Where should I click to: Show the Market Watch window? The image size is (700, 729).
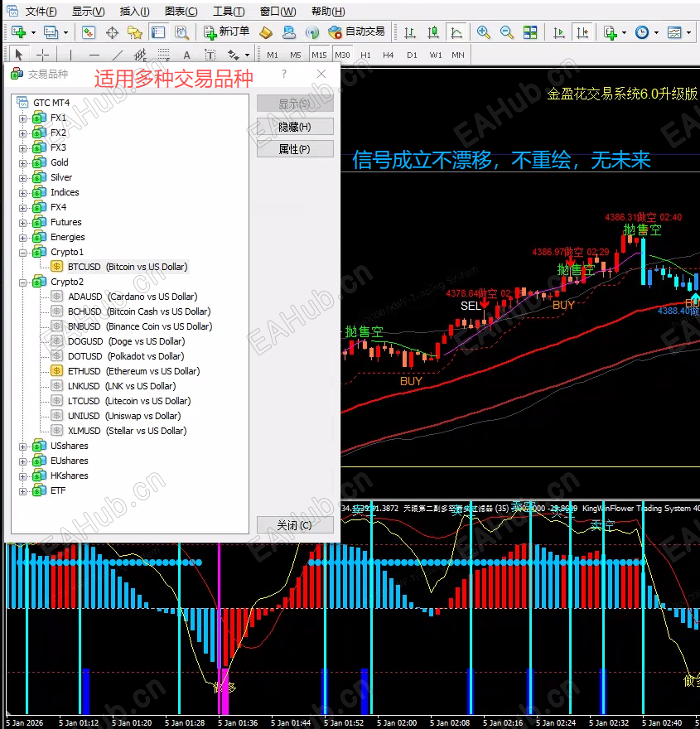89,32
